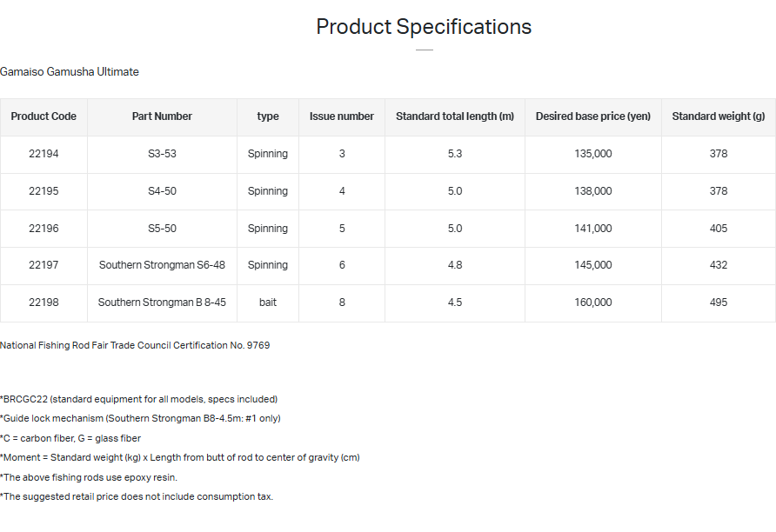Click the Gamaiso Gamusha Ultimate title
776x532 pixels.
coord(70,72)
